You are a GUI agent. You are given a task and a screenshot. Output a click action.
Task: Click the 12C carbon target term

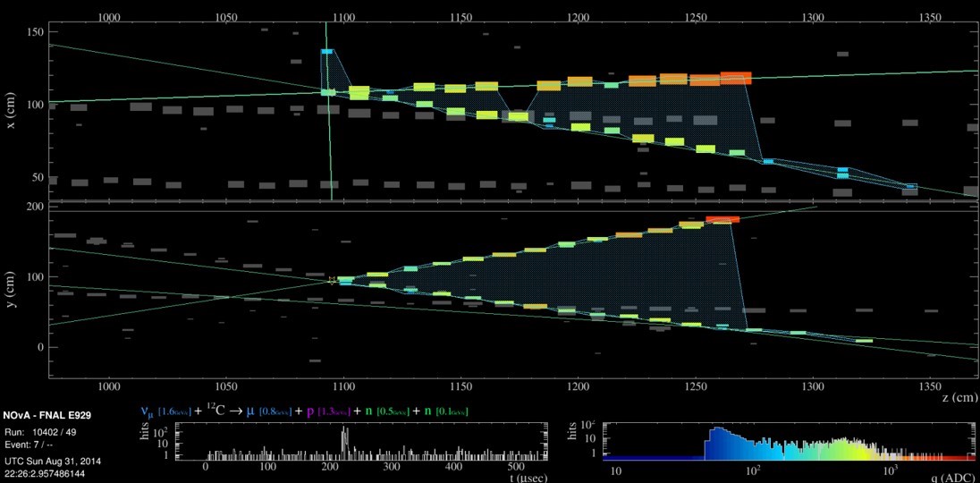216,411
